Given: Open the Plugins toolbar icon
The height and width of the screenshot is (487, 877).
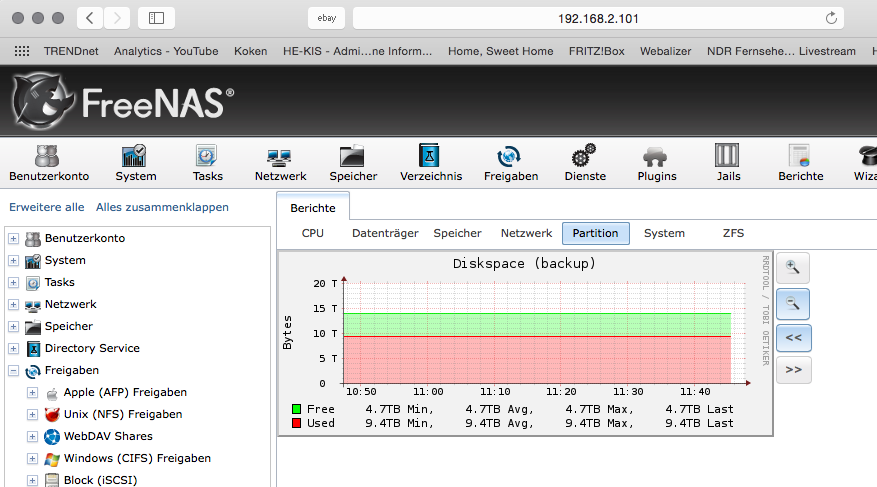Looking at the screenshot, I should click(657, 163).
